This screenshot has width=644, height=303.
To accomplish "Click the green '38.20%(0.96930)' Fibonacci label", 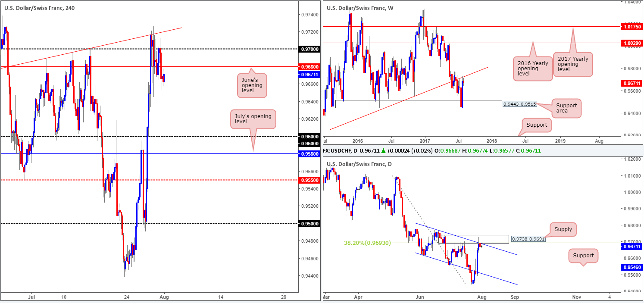I will coord(367,243).
